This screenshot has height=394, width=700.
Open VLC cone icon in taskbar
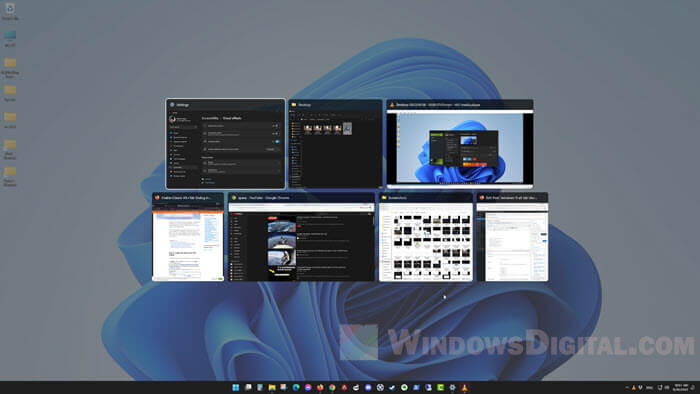pos(464,387)
